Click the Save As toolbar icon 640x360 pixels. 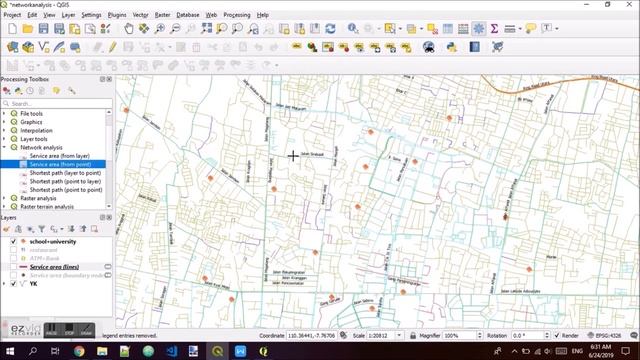pos(59,29)
